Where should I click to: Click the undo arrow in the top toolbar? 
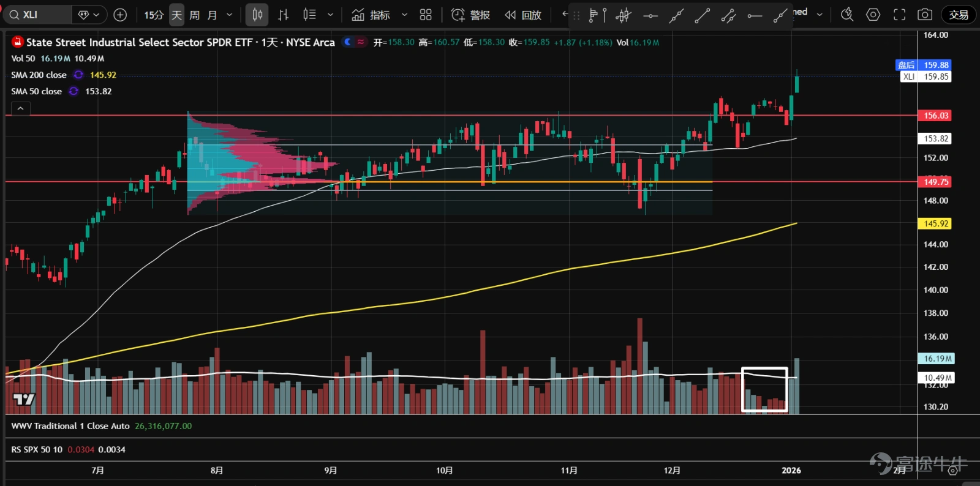565,14
